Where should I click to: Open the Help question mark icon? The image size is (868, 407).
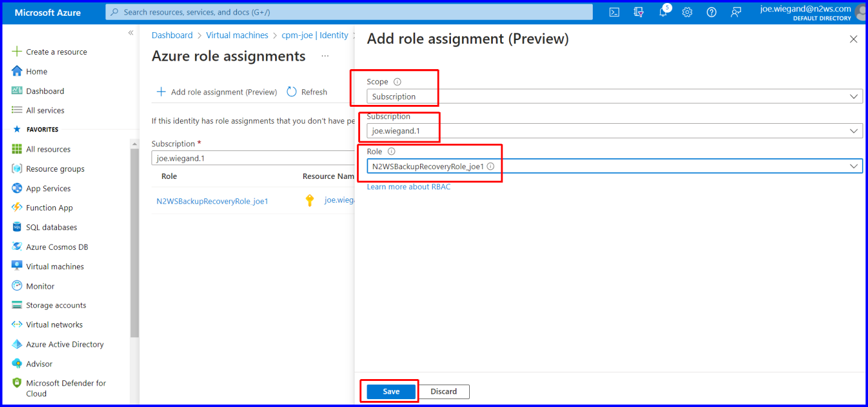point(712,12)
